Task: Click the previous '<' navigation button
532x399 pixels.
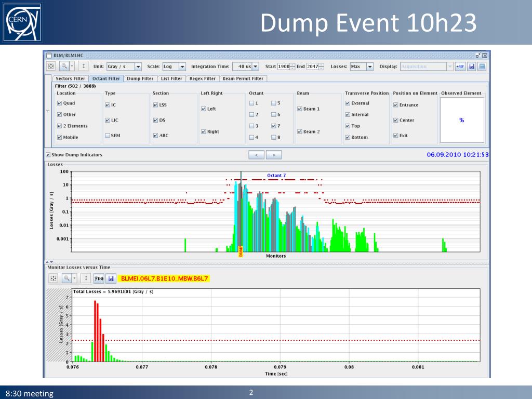Action: tap(257, 155)
